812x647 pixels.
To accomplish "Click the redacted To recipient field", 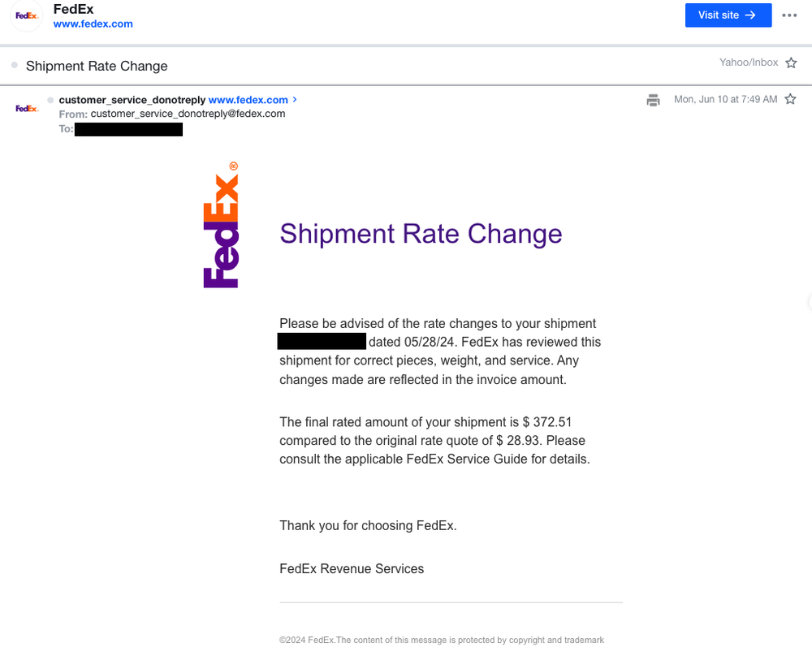I will (x=128, y=128).
